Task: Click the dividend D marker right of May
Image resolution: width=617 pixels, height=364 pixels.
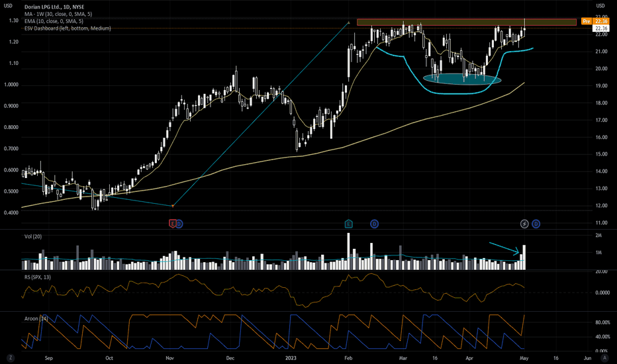Action: click(536, 224)
